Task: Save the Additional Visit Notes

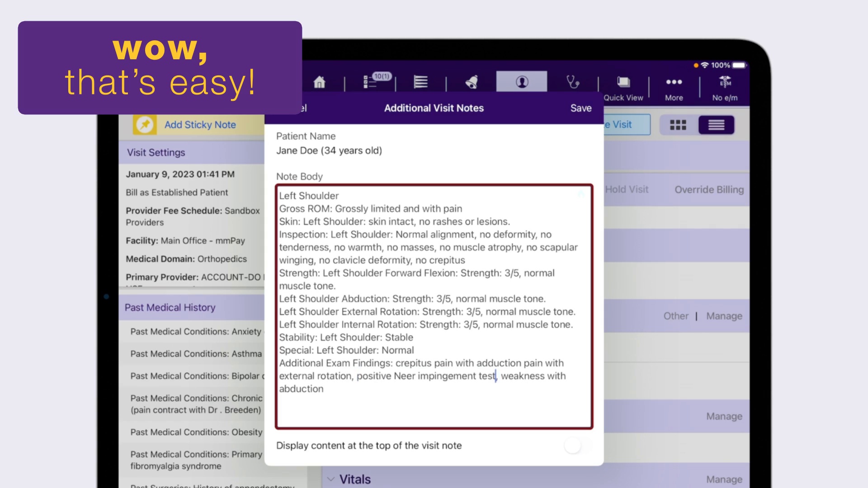Action: pyautogui.click(x=580, y=108)
